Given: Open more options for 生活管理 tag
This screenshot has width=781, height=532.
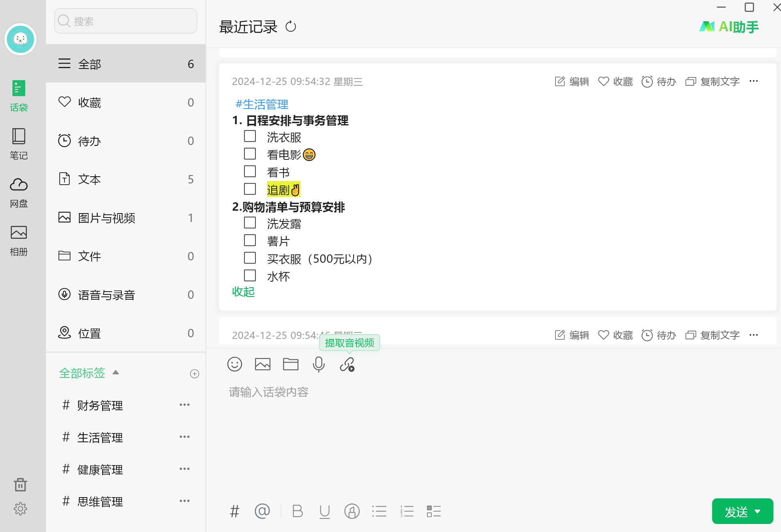Looking at the screenshot, I should pos(185,437).
